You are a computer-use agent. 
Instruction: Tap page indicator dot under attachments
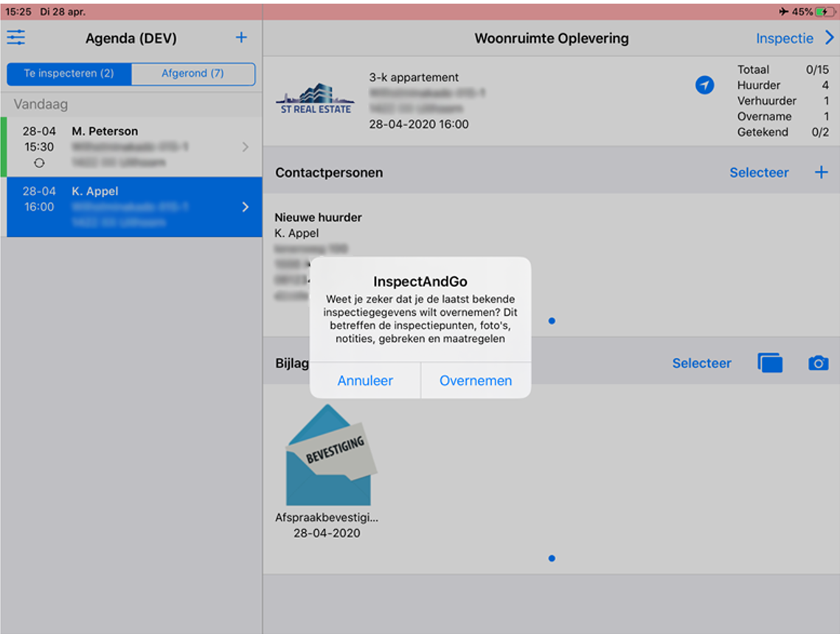552,559
